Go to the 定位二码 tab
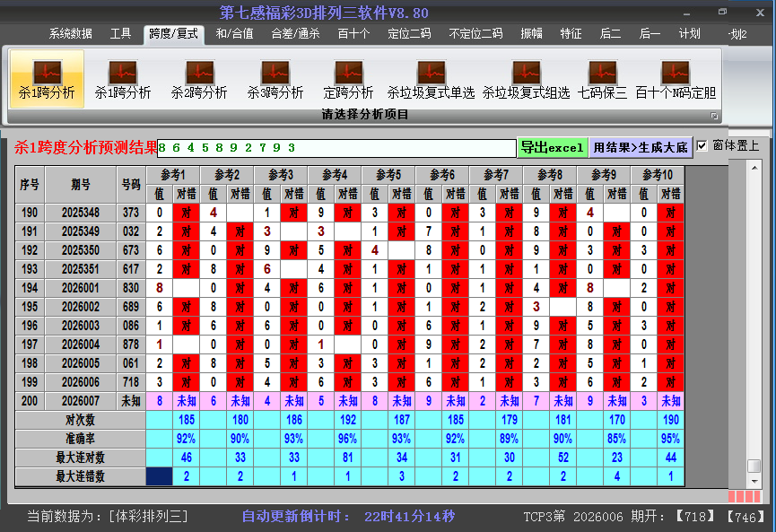776x532 pixels. pyautogui.click(x=409, y=34)
